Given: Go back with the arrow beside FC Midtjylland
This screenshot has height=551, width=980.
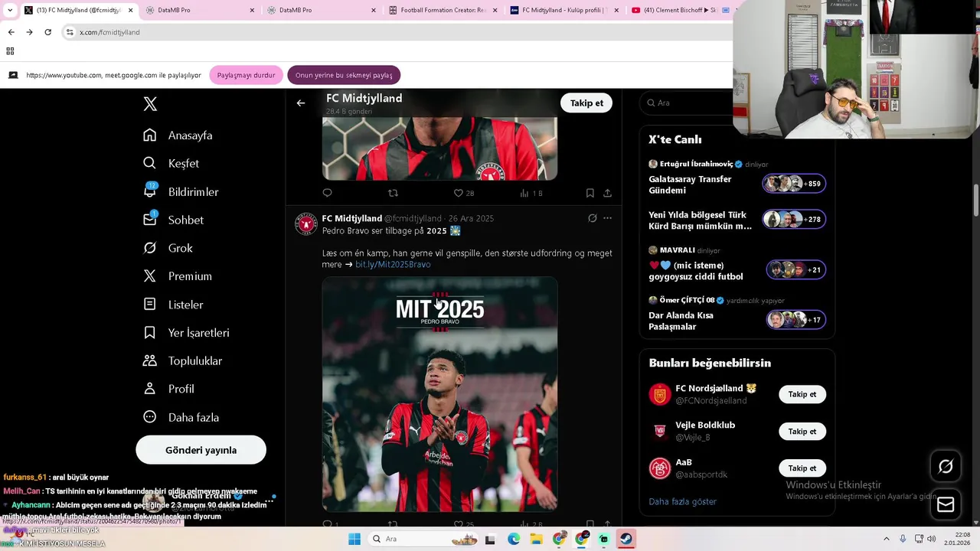Looking at the screenshot, I should pos(301,103).
